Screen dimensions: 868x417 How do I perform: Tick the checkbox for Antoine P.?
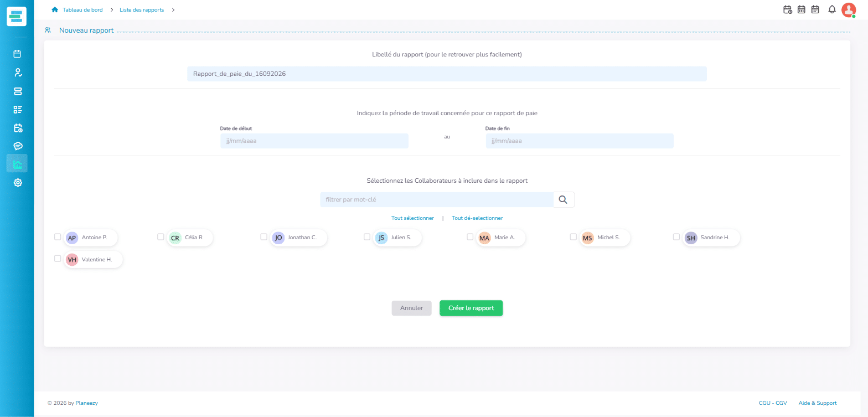(58, 236)
